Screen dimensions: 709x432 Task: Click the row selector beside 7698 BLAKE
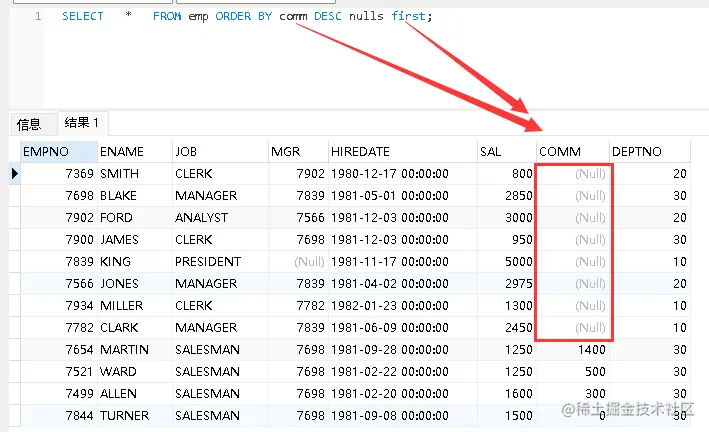14,195
